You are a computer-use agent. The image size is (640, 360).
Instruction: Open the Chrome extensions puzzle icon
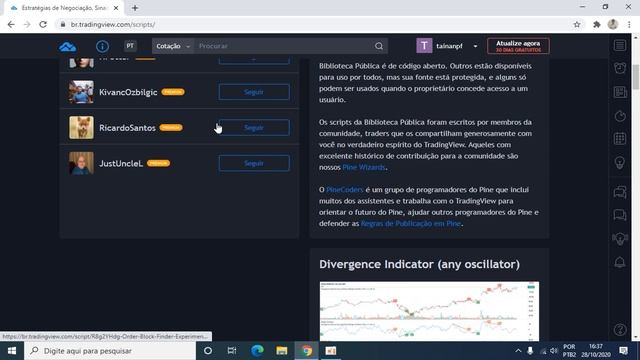click(x=596, y=24)
